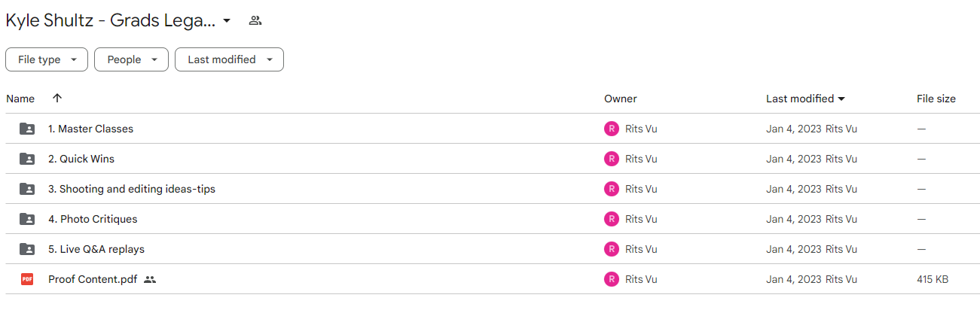The width and height of the screenshot is (980, 313).
Task: Click the shared people icon beside the folder title
Action: coord(255,21)
